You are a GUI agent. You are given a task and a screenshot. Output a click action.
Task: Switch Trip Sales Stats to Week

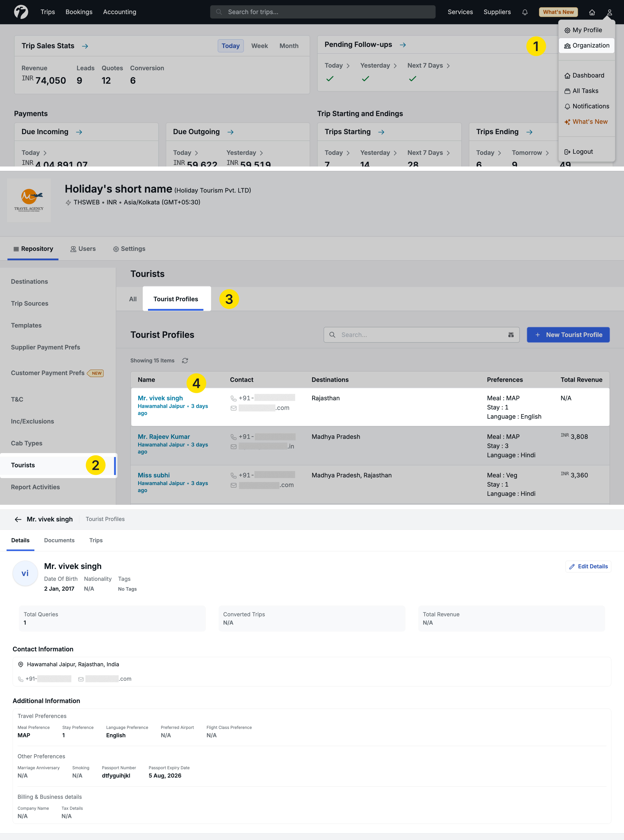click(259, 46)
